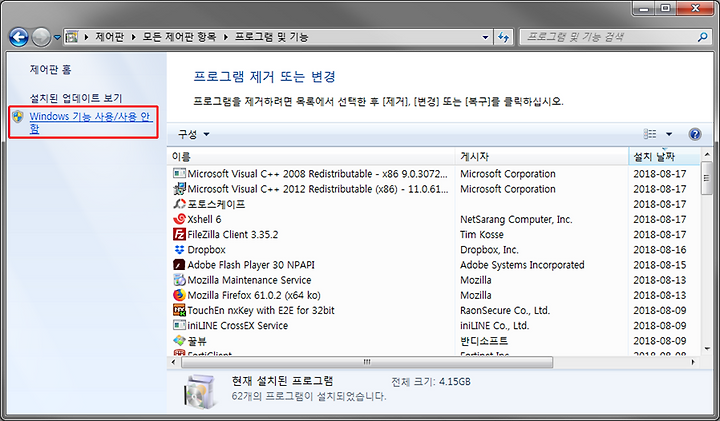Select the Adobe Flash Player icon
Image resolution: width=720 pixels, height=421 pixels.
179,264
